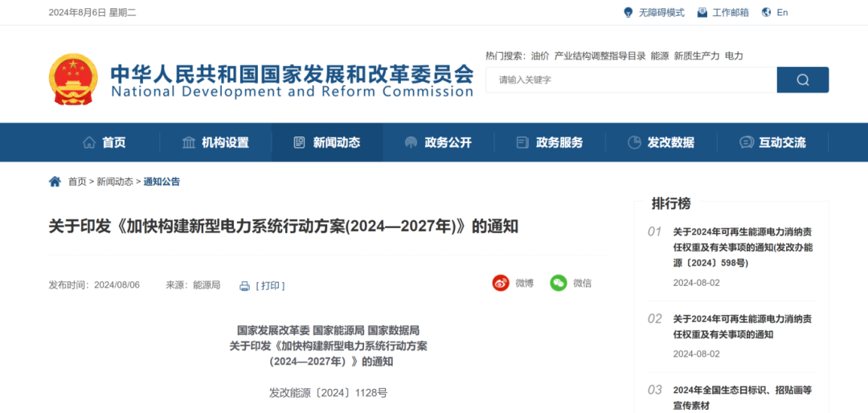Viewport: 868px width, 413px height.
Task: Open the 机构设置 navigation menu
Action: coord(215,142)
